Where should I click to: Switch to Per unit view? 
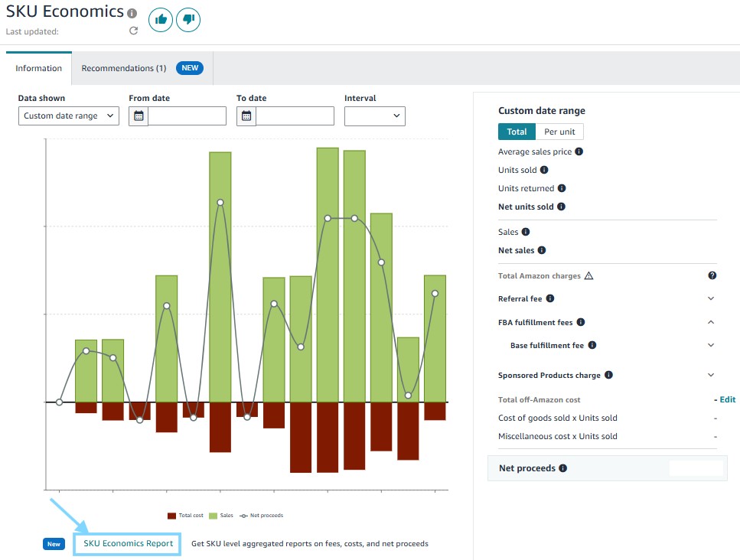click(x=559, y=132)
